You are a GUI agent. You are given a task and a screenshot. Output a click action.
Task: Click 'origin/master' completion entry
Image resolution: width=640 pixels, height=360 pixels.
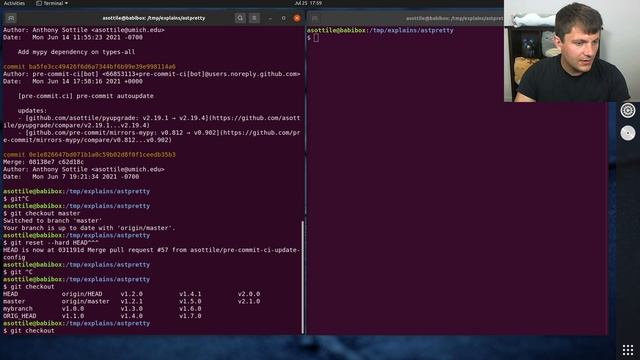click(86, 301)
